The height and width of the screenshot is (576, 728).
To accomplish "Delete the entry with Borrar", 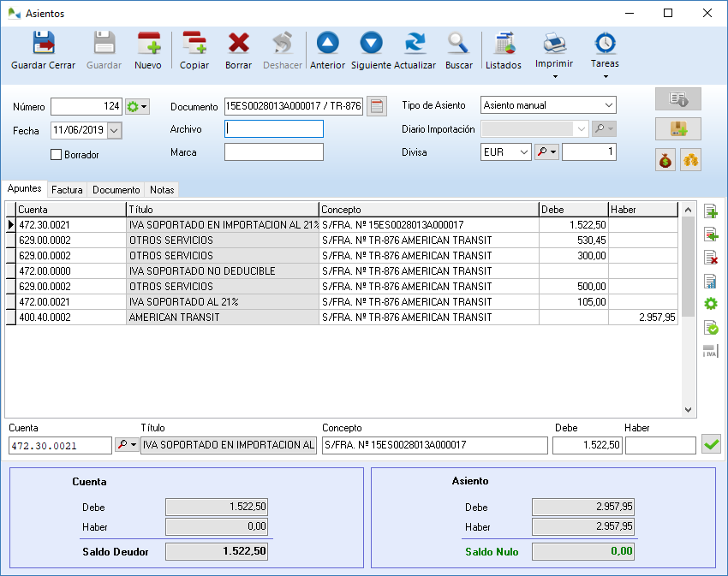I will coord(238,50).
